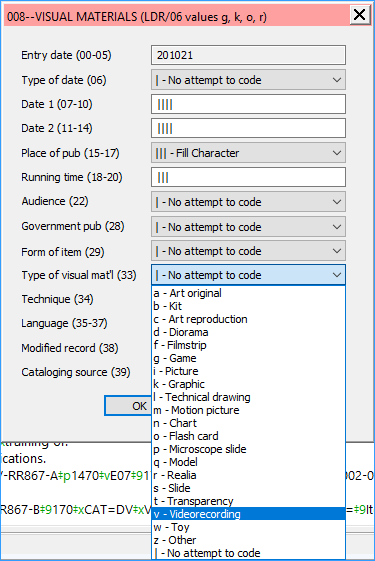Open the Place of pub dropdown
The image size is (375, 561).
248,153
